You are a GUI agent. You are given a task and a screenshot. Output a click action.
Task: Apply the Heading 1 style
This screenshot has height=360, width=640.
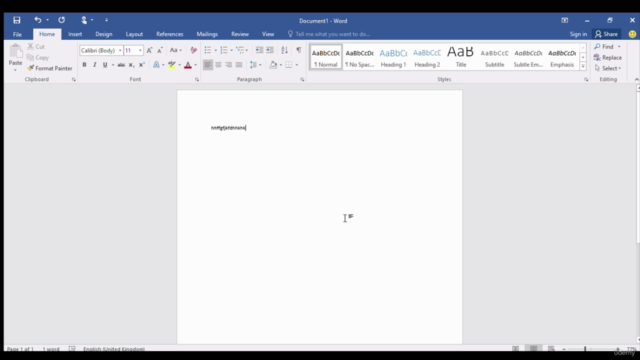[x=393, y=58]
